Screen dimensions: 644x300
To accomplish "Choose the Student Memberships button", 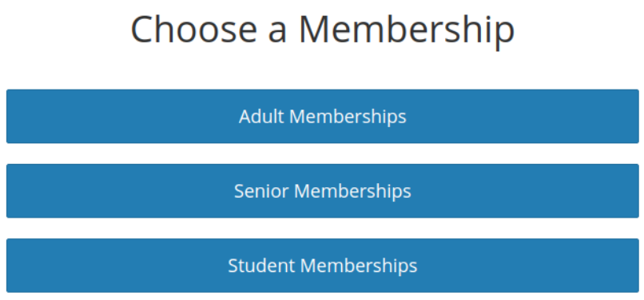I will click(x=323, y=266).
